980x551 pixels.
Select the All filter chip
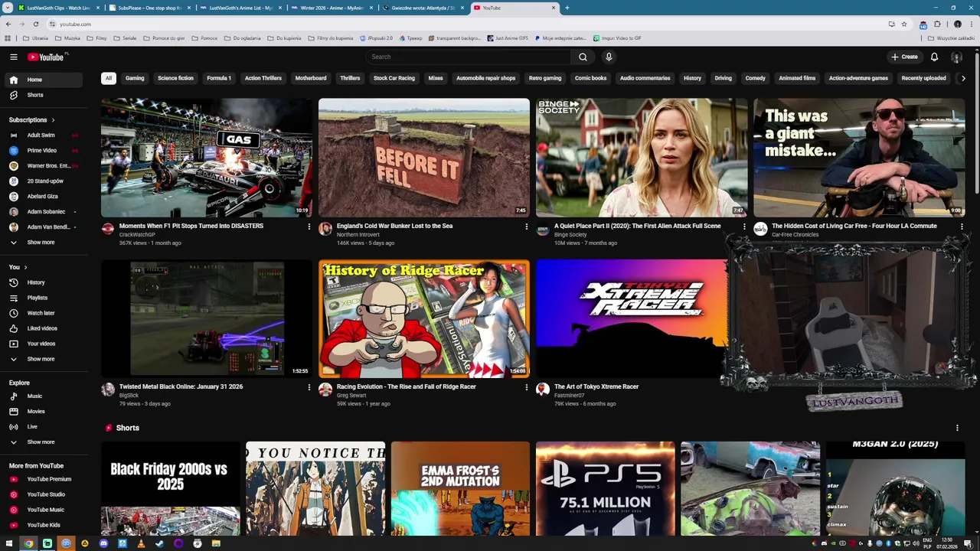pos(109,78)
